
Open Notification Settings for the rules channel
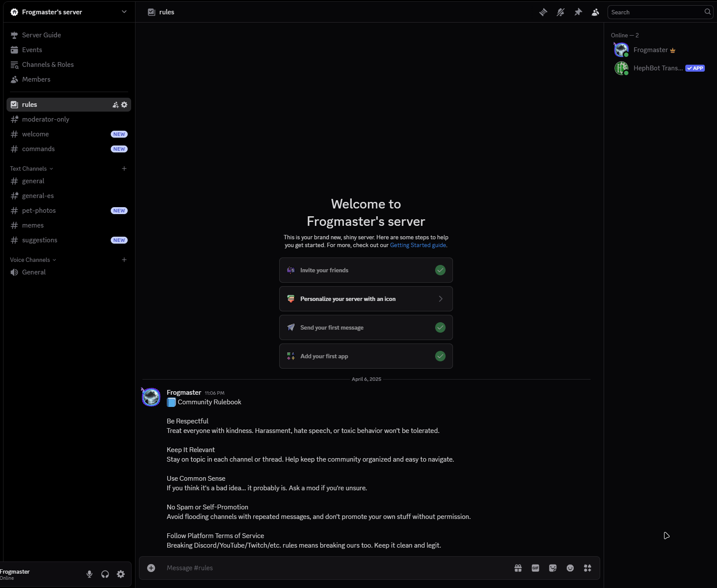[560, 12]
